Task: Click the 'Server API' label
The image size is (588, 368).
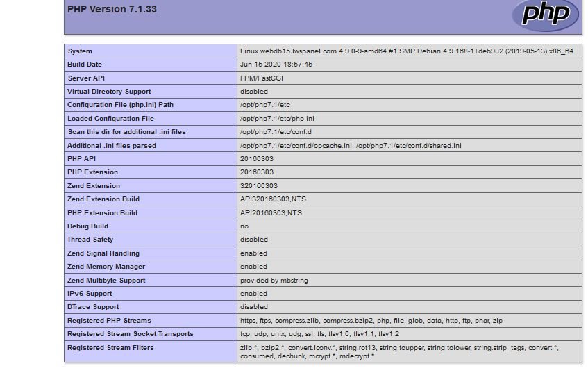Action: coord(86,78)
